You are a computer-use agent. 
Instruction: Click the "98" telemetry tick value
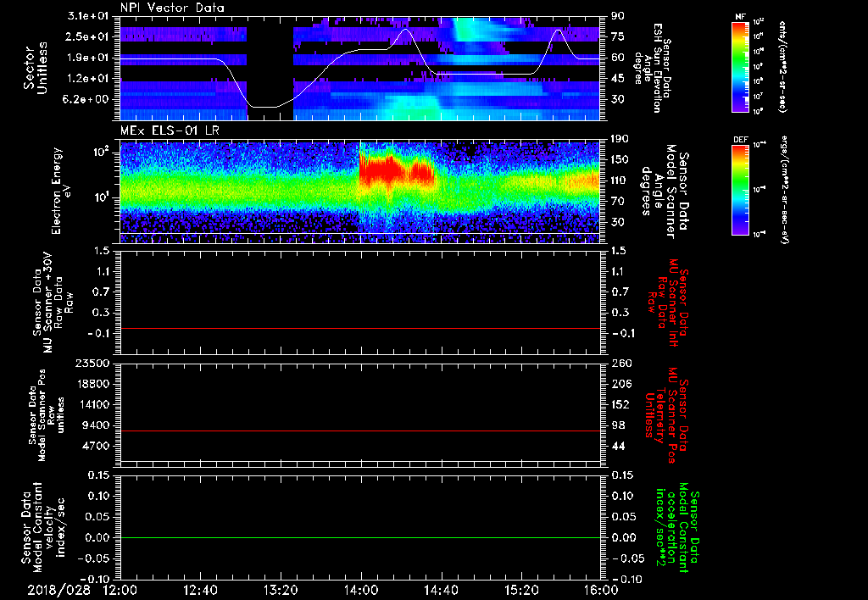coord(617,425)
